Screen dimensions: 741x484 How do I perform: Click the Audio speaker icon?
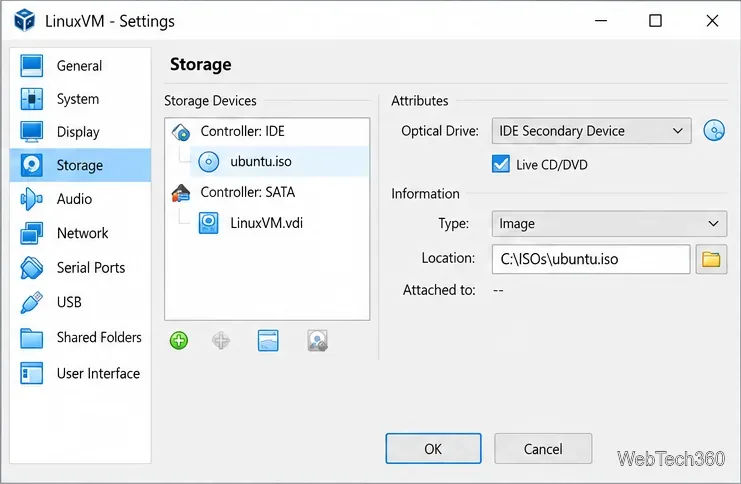(x=32, y=199)
